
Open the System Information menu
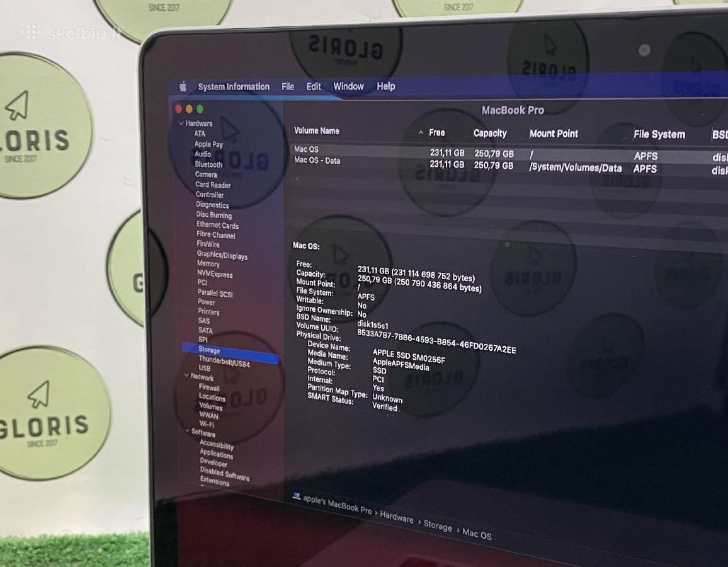click(x=234, y=87)
